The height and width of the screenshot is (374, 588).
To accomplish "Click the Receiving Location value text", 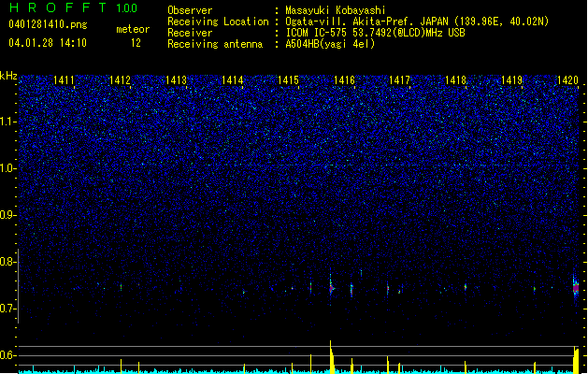I will [417, 22].
